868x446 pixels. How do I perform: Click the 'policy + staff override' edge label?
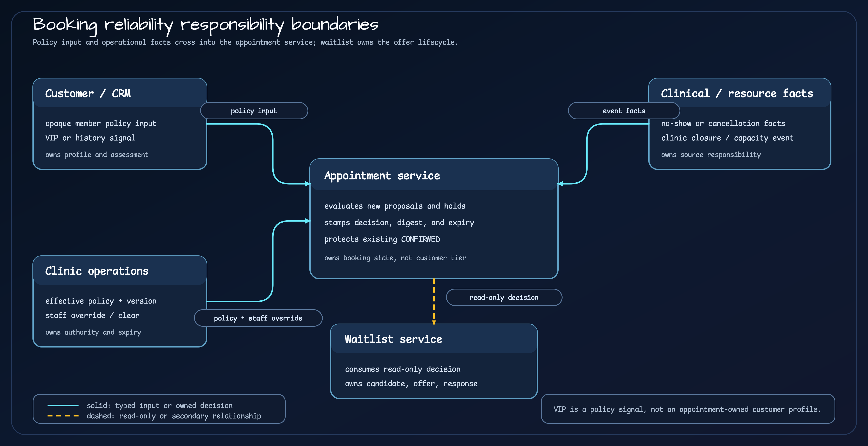(x=258, y=318)
